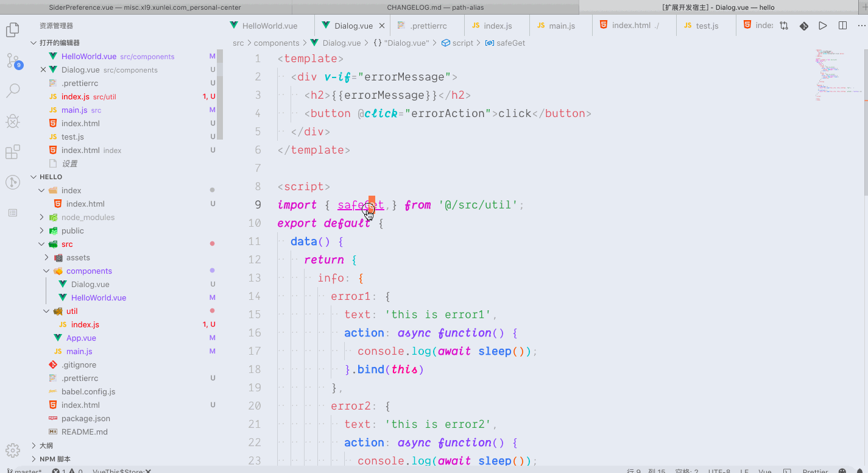
Task: Expand the NPM 脚本 section
Action: 34,459
